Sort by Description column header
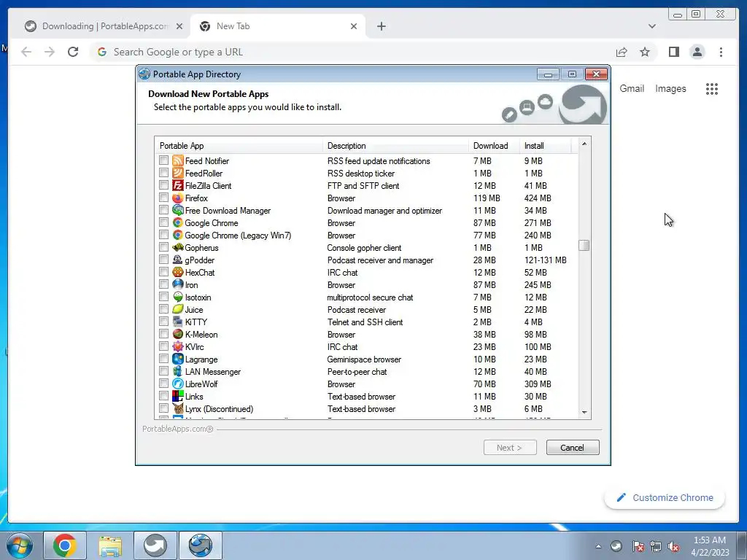The image size is (747, 560). (x=395, y=146)
